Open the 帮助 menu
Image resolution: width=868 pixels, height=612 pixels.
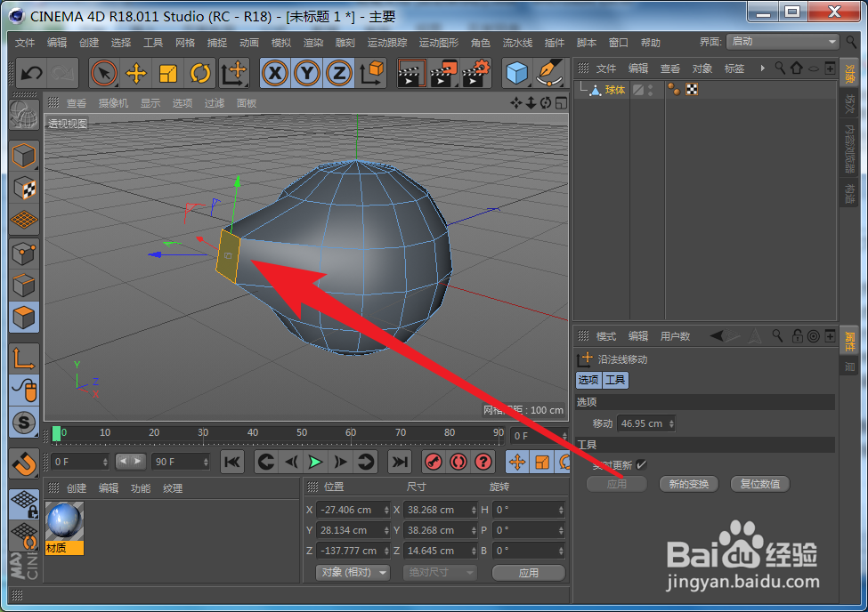tap(651, 43)
